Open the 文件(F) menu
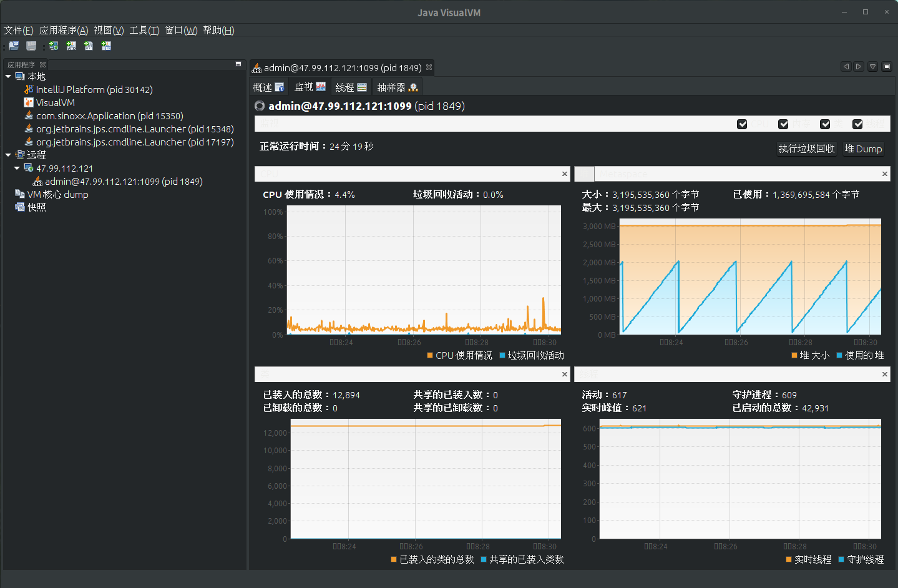898x588 pixels. click(x=18, y=30)
